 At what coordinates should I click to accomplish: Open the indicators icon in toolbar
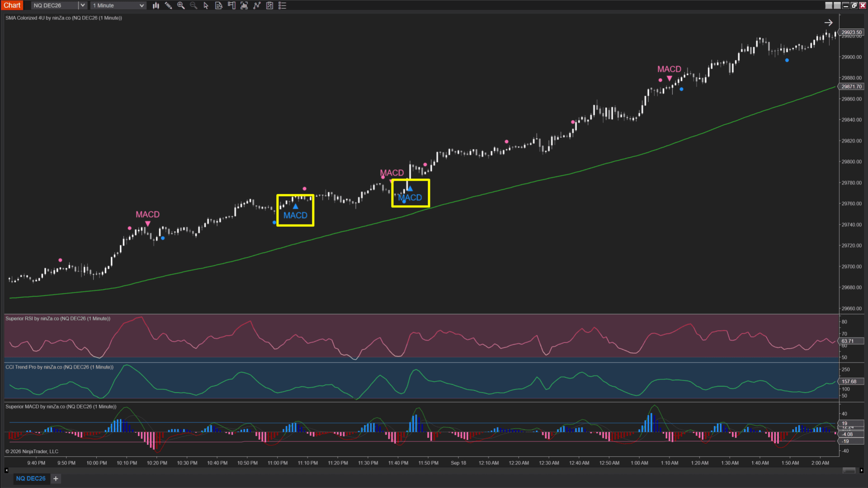(x=244, y=5)
